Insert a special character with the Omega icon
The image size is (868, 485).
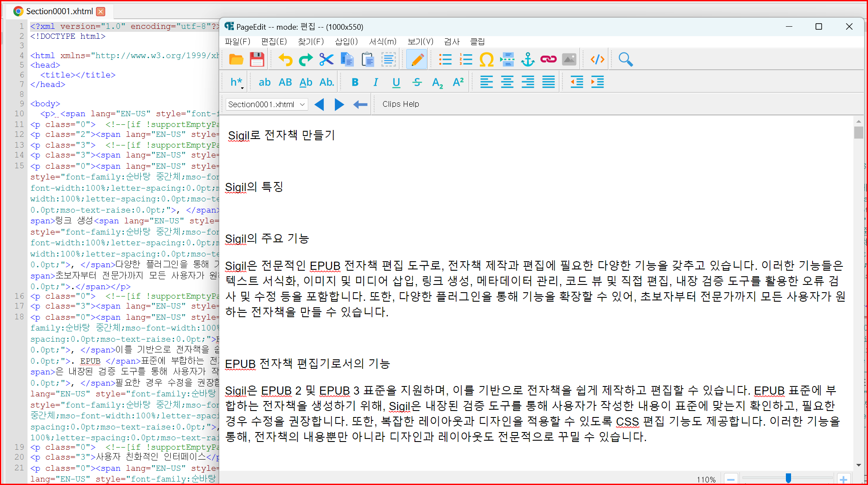click(486, 59)
